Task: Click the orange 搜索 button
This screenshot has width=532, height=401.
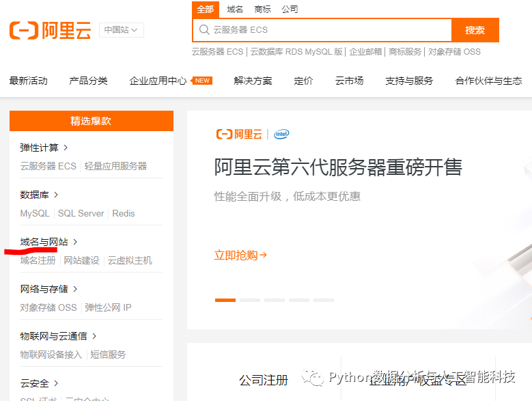Action: (475, 30)
